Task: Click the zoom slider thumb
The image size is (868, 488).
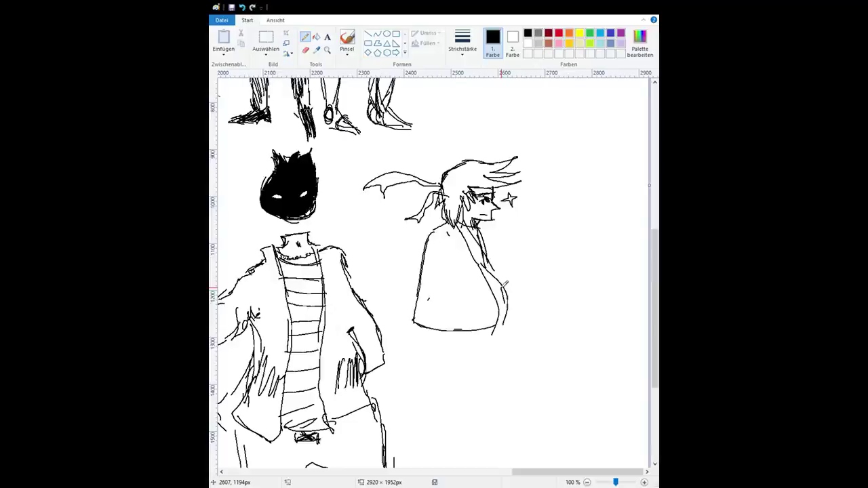Action: 616,482
